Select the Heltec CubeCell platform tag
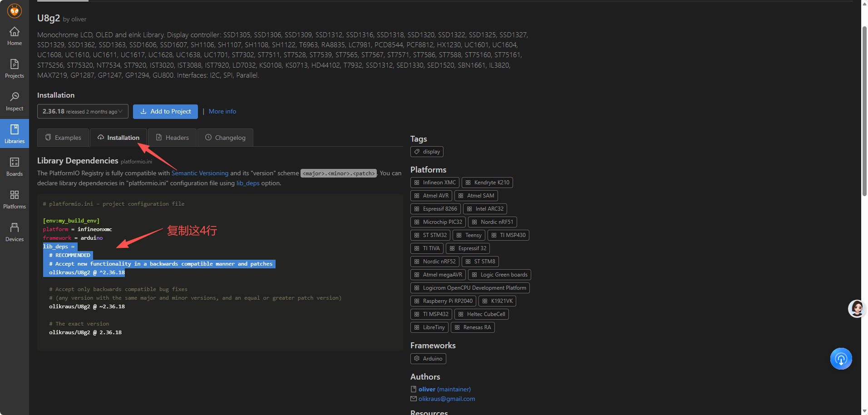The image size is (868, 415). (482, 314)
